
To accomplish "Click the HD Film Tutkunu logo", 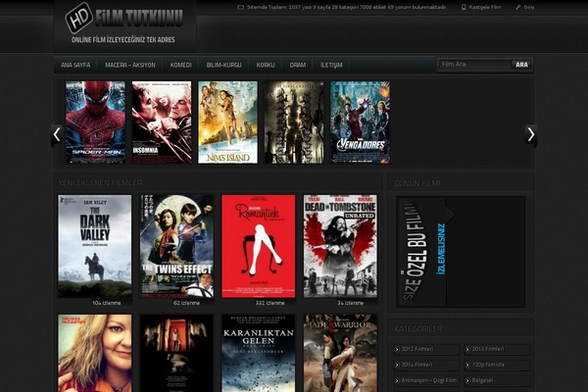I will pos(124,24).
